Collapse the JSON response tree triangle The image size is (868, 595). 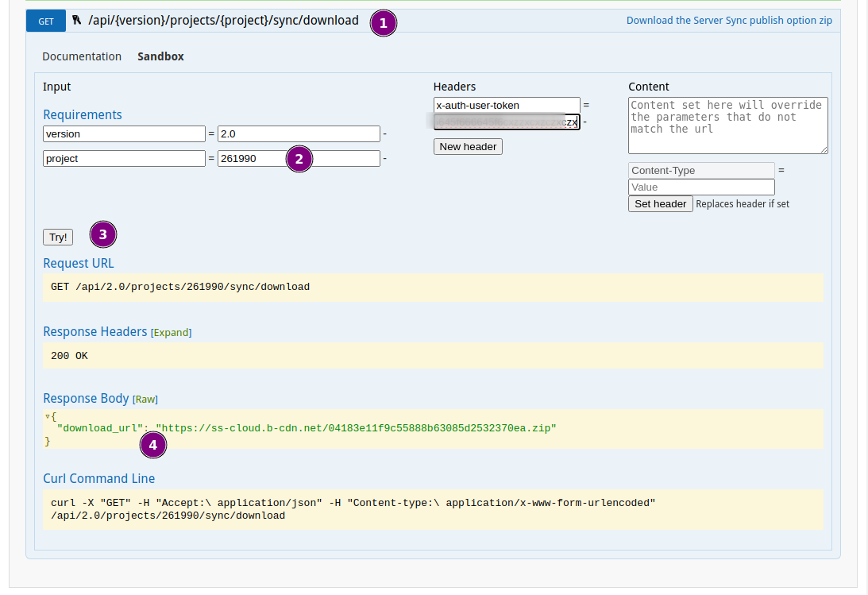point(48,416)
